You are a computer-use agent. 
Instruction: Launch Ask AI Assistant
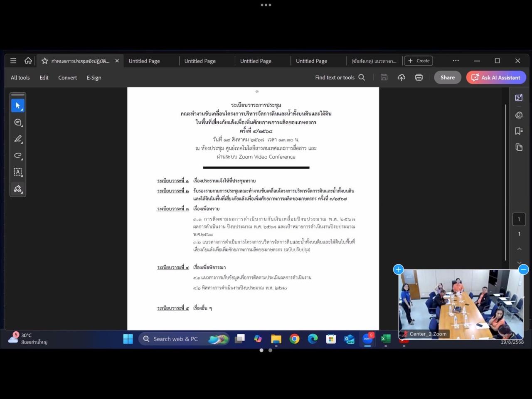(496, 77)
